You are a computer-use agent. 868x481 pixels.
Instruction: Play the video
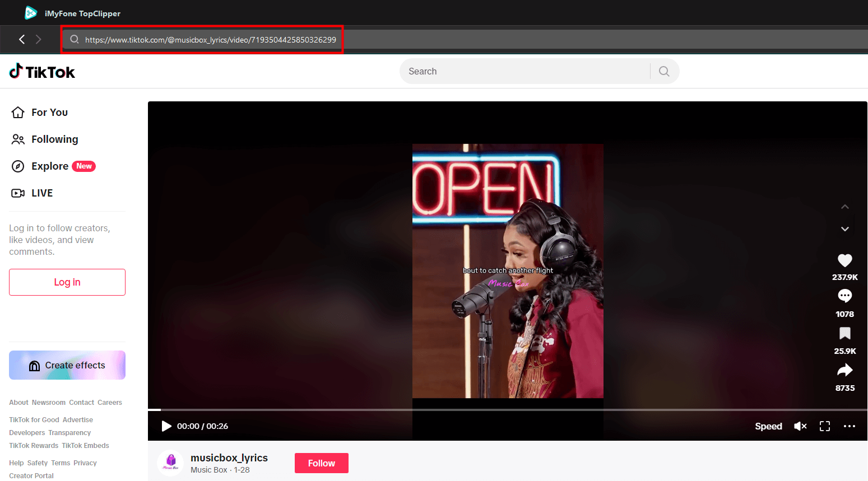(x=166, y=426)
